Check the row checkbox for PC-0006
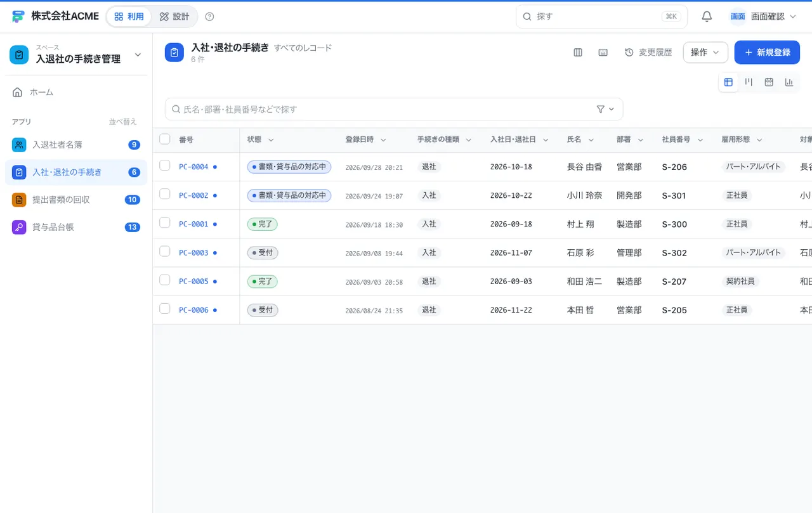Screen dimensions: 812x513 click(x=165, y=308)
